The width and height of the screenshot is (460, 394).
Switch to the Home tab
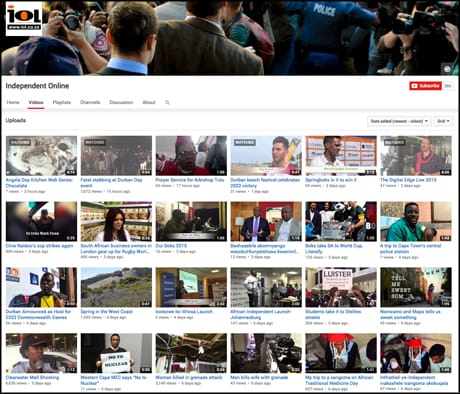point(13,102)
